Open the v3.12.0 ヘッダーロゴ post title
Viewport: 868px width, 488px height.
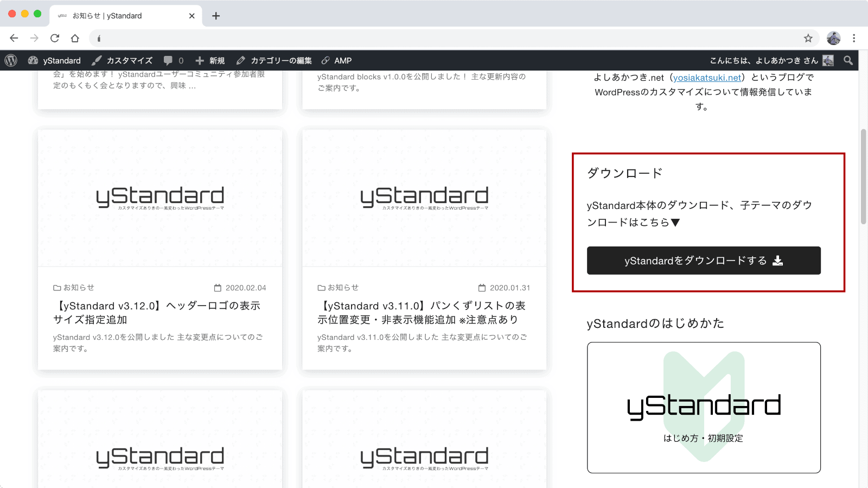pyautogui.click(x=157, y=313)
